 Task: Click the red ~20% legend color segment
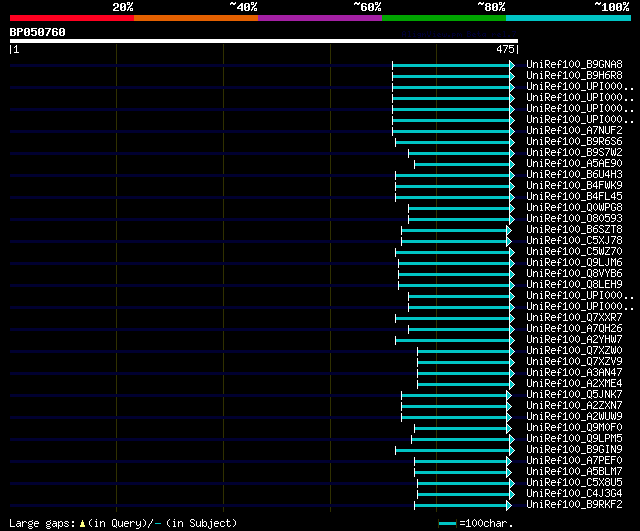72,18
